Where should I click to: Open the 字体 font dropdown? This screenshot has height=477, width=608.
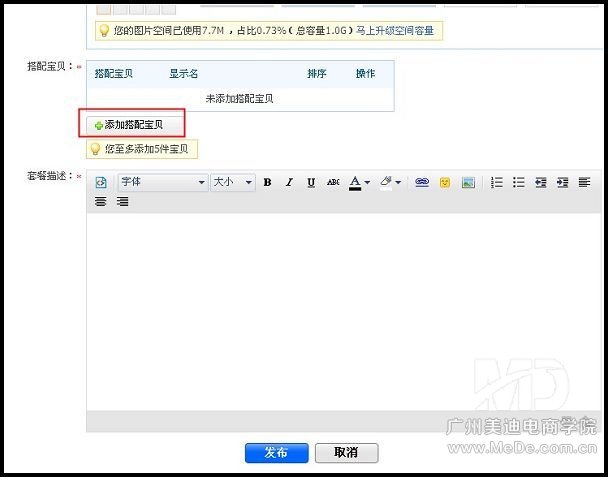(x=163, y=182)
